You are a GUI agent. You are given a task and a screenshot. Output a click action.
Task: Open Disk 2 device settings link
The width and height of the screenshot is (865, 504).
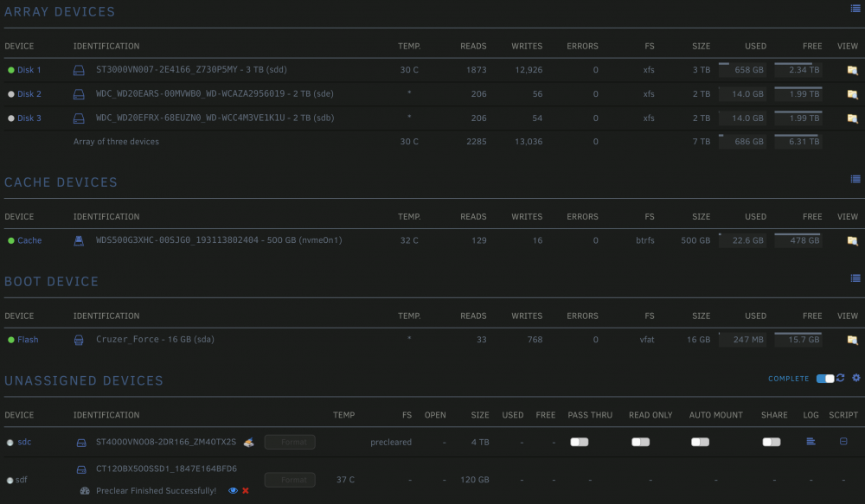click(29, 94)
